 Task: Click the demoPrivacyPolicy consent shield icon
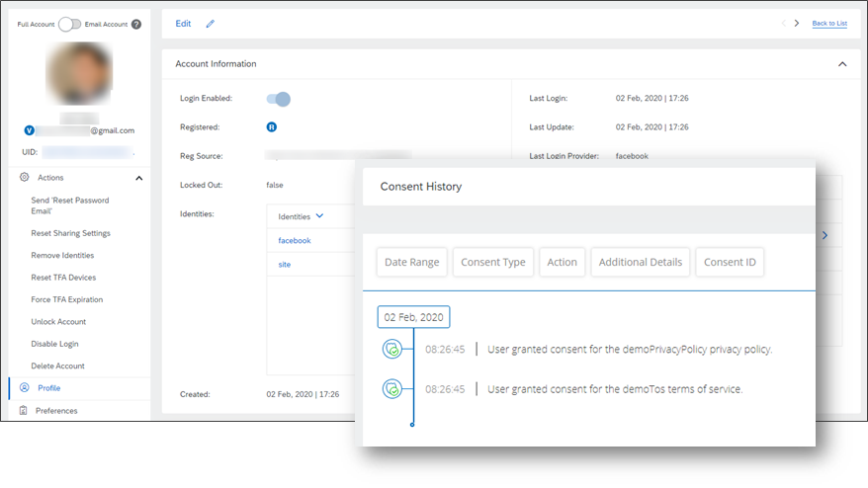(392, 349)
